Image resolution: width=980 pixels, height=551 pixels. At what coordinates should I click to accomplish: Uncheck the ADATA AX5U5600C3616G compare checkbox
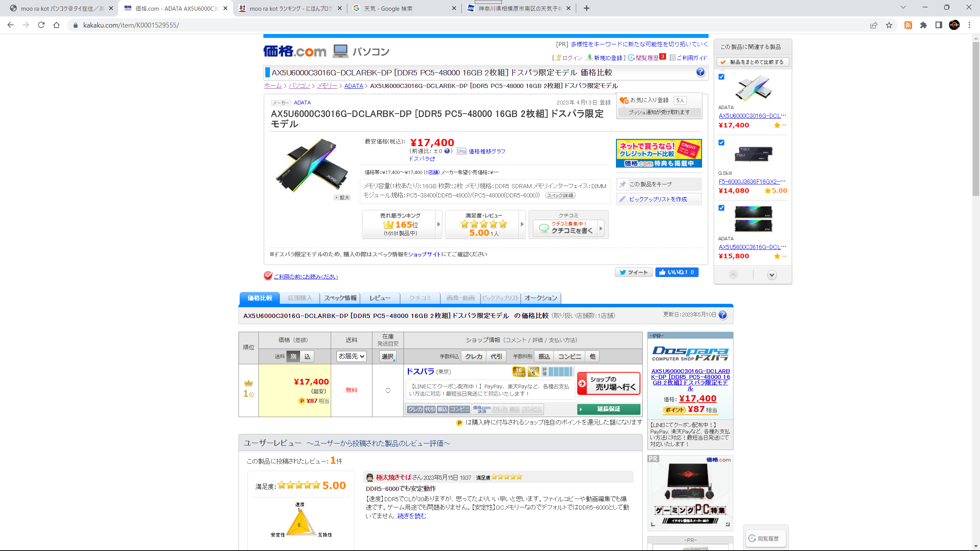[x=721, y=208]
